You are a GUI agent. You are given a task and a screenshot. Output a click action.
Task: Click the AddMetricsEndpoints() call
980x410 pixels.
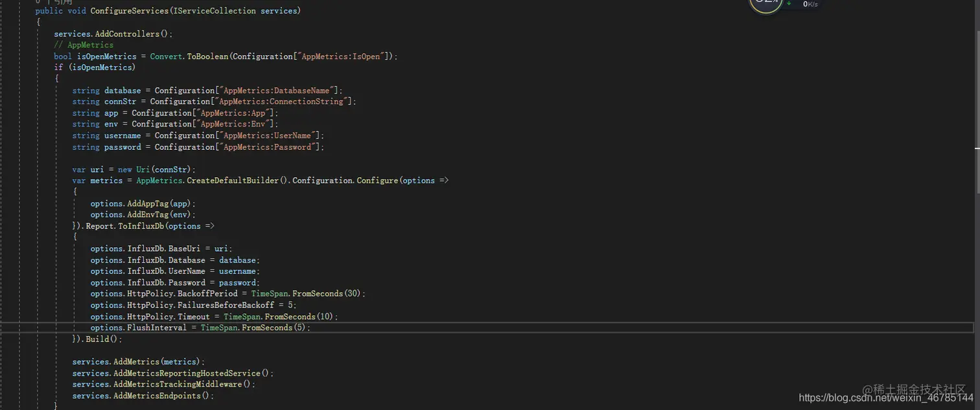tap(162, 396)
